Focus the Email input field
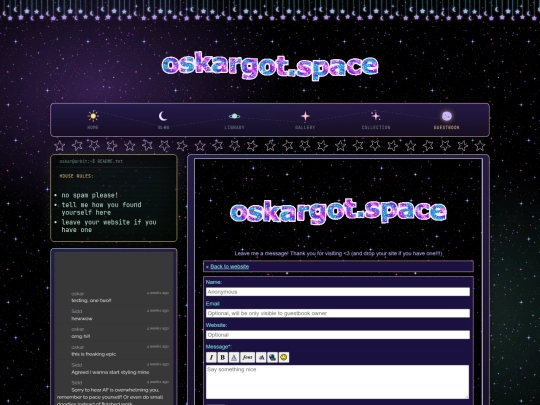 [x=338, y=313]
